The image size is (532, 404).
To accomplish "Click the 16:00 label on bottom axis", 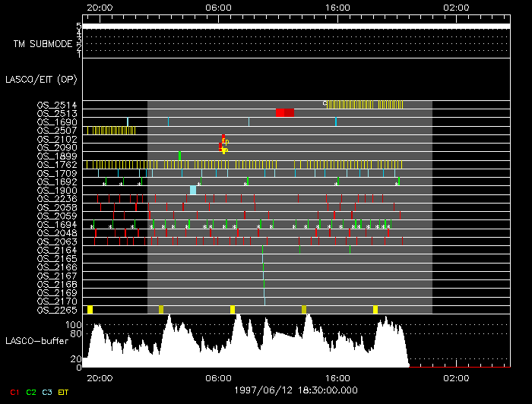I will pyautogui.click(x=337, y=378).
